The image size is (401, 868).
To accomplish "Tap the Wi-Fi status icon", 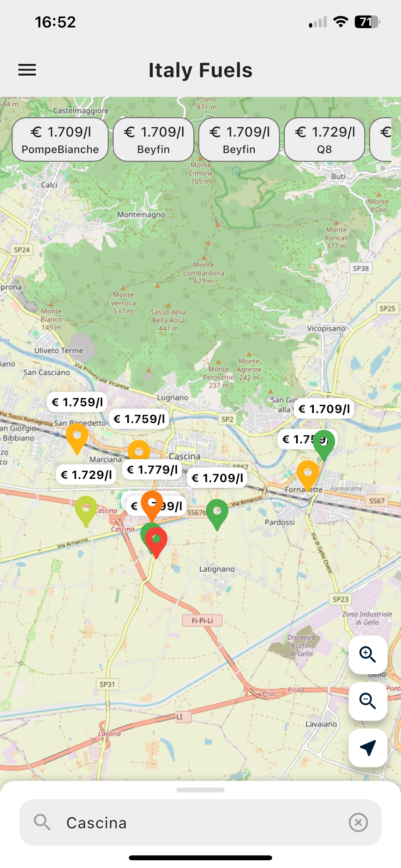I will point(341,22).
